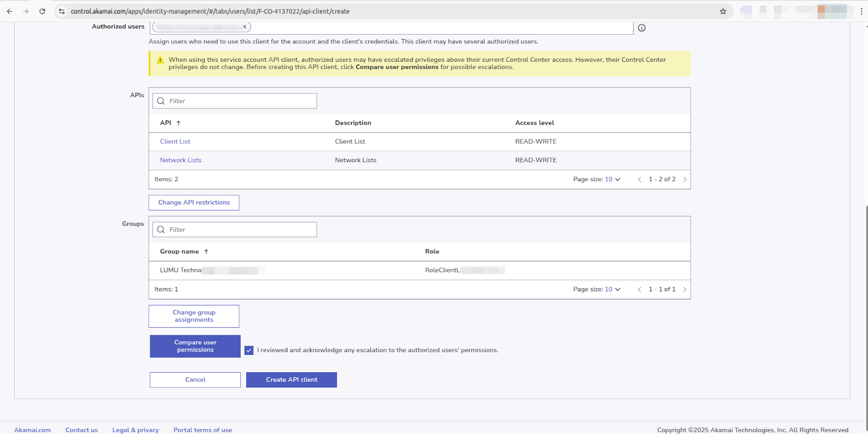Screen dimensions: 868x434
Task: Bookmark this page with the star icon
Action: point(723,11)
